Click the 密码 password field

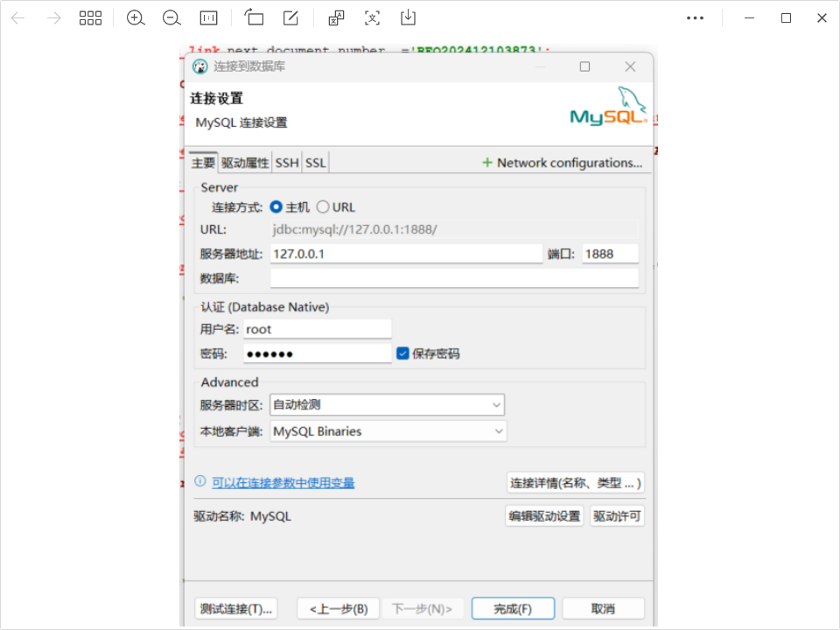[x=317, y=353]
